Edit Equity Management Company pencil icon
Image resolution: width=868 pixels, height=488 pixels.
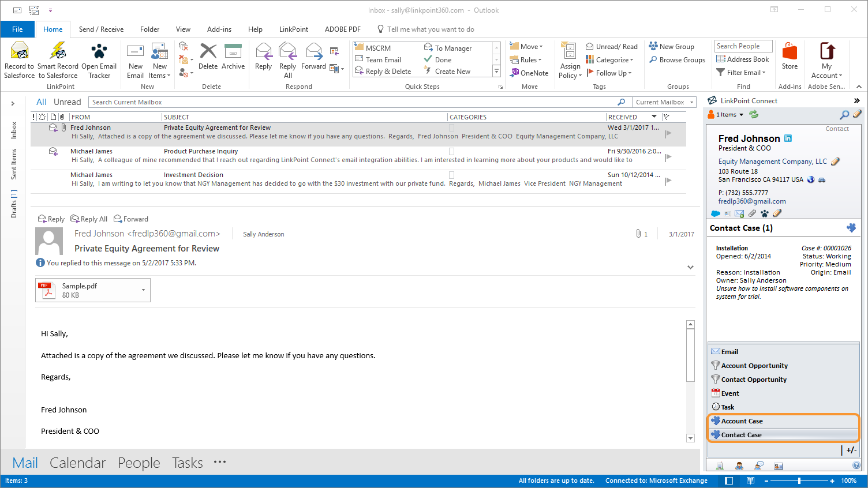(835, 162)
